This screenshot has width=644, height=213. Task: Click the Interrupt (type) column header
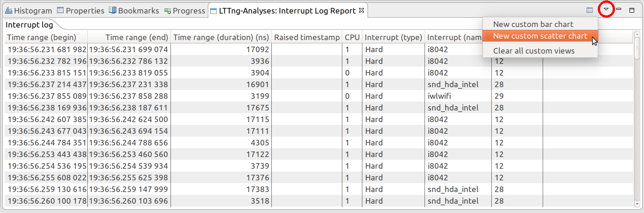(393, 37)
